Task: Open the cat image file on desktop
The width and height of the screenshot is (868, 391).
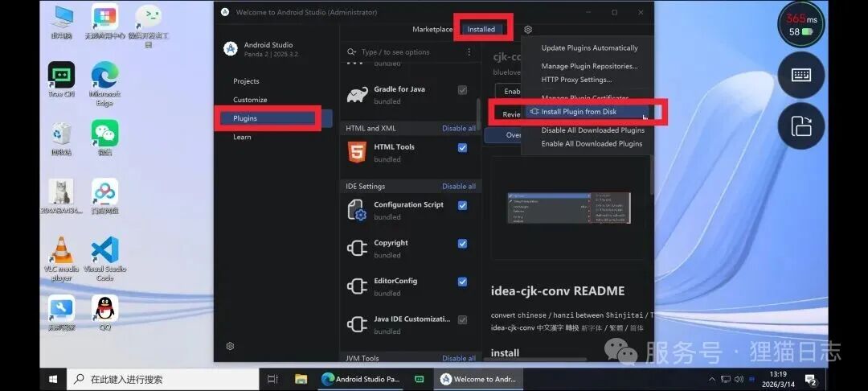Action: coord(61,196)
